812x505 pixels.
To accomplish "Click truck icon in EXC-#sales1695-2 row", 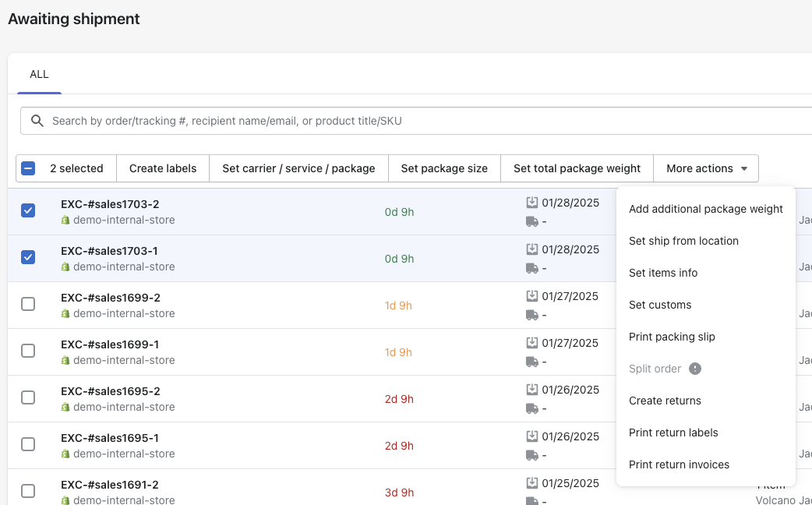I will coord(531,408).
